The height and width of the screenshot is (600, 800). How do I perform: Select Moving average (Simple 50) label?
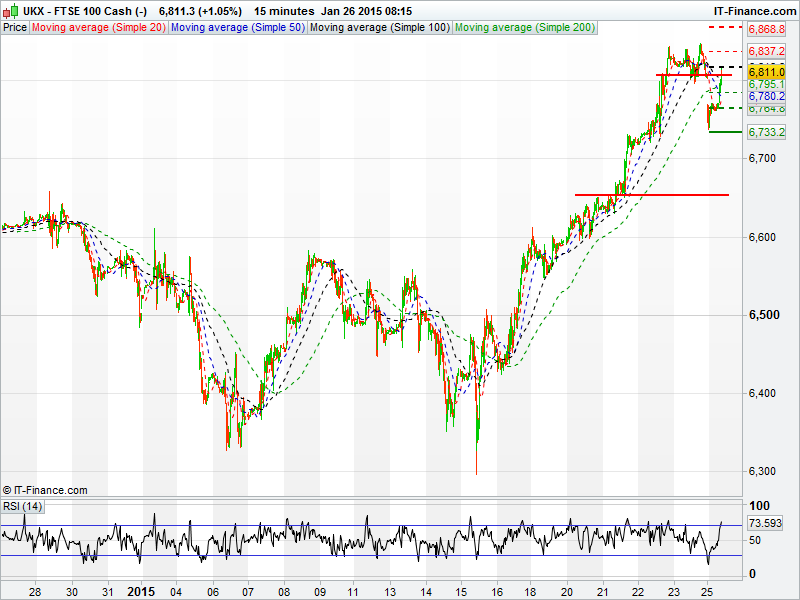tap(237, 28)
